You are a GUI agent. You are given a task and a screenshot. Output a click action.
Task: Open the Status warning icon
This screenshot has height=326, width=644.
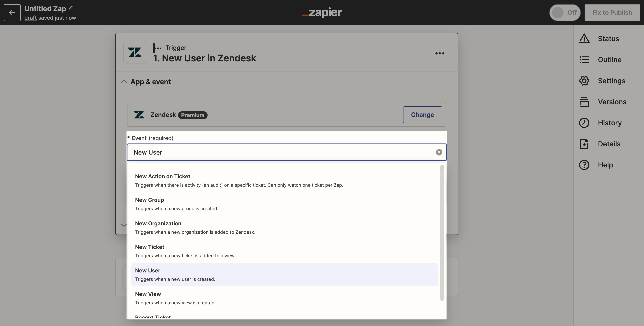[584, 39]
